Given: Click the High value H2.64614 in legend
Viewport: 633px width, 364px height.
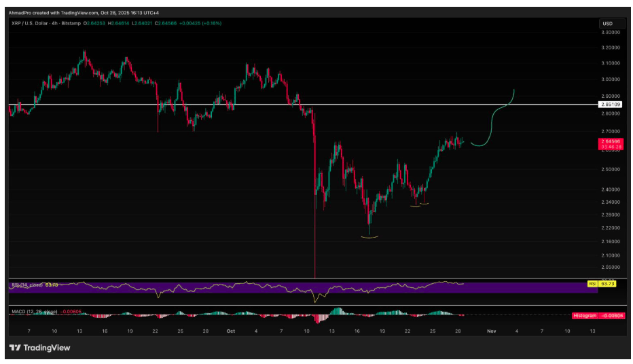Looking at the screenshot, I should (x=118, y=23).
